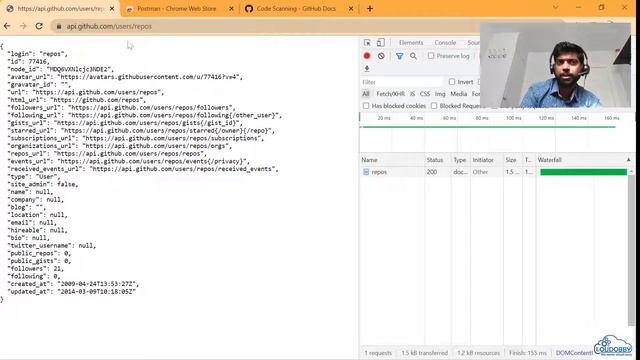Filter requests by Img type
Viewport: 640px width, 360px height.
(x=440, y=94)
